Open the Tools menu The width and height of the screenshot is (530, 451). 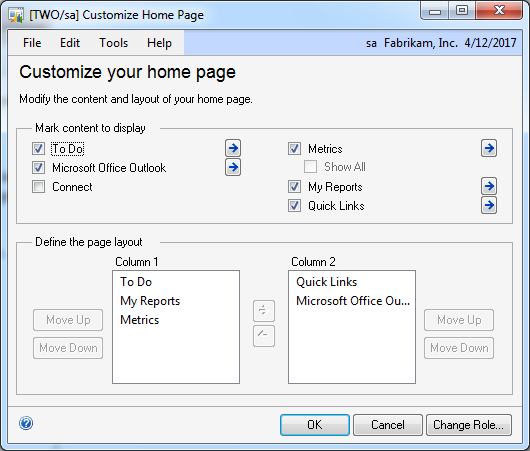coord(114,43)
